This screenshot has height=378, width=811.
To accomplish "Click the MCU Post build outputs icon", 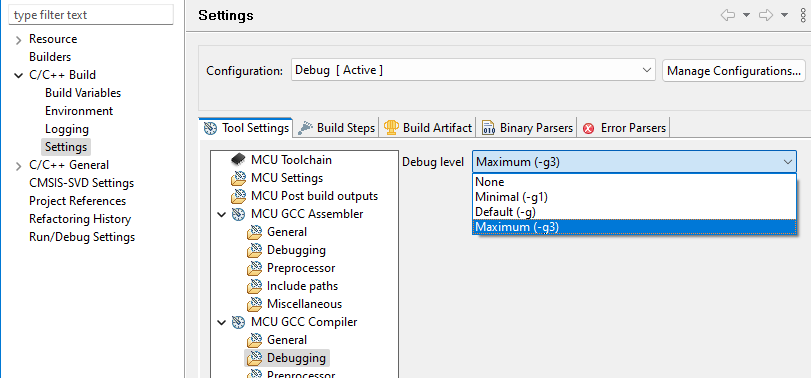I will pyautogui.click(x=238, y=196).
